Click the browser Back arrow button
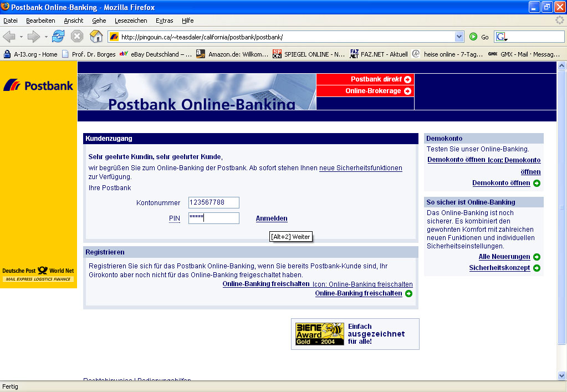This screenshot has height=392, width=567. (9, 37)
